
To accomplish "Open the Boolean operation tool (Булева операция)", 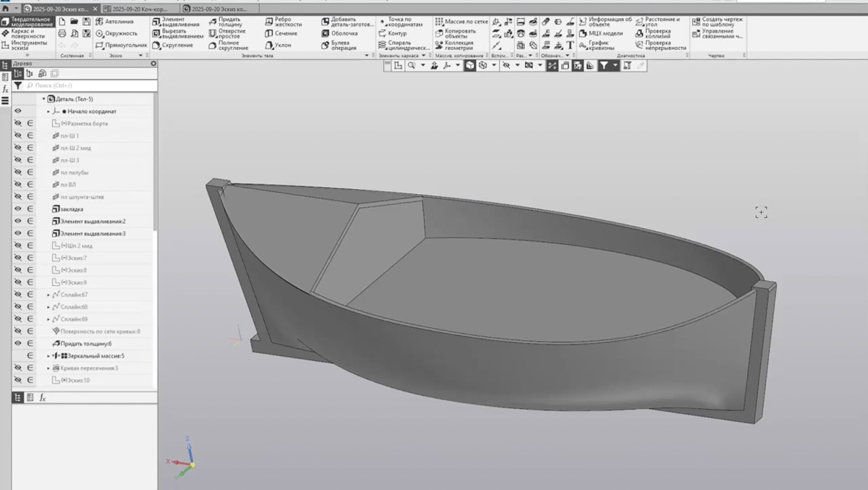I will point(339,45).
